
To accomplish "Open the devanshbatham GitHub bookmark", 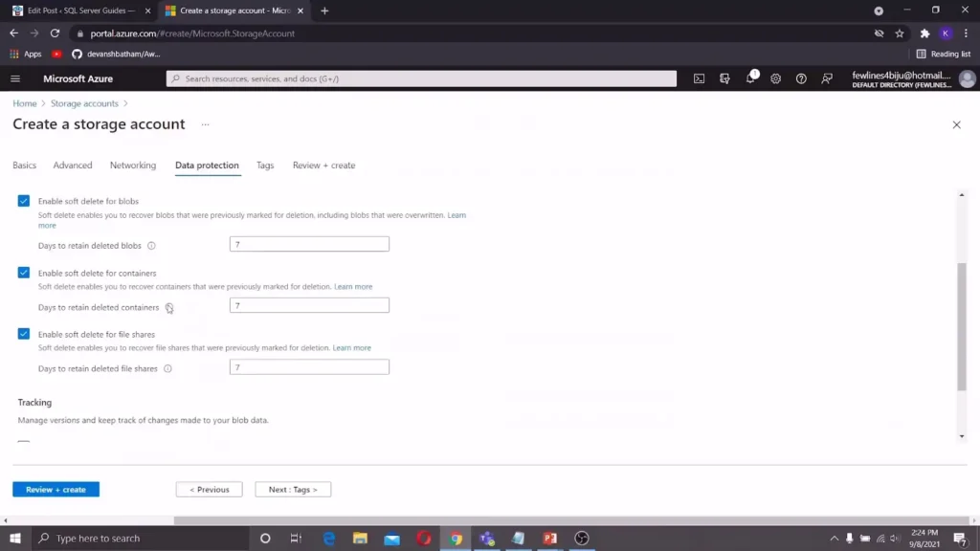I will pos(116,54).
